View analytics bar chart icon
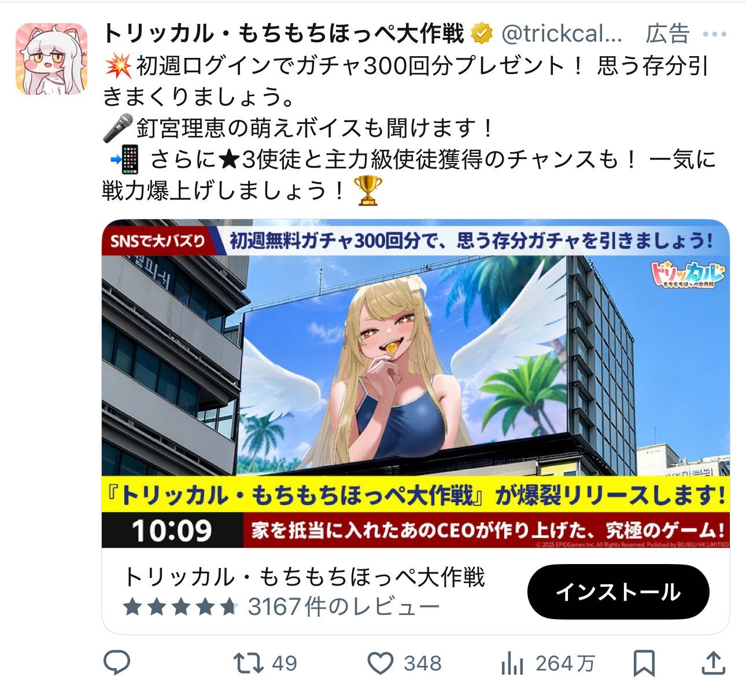This screenshot has height=700, width=746. pyautogui.click(x=512, y=663)
